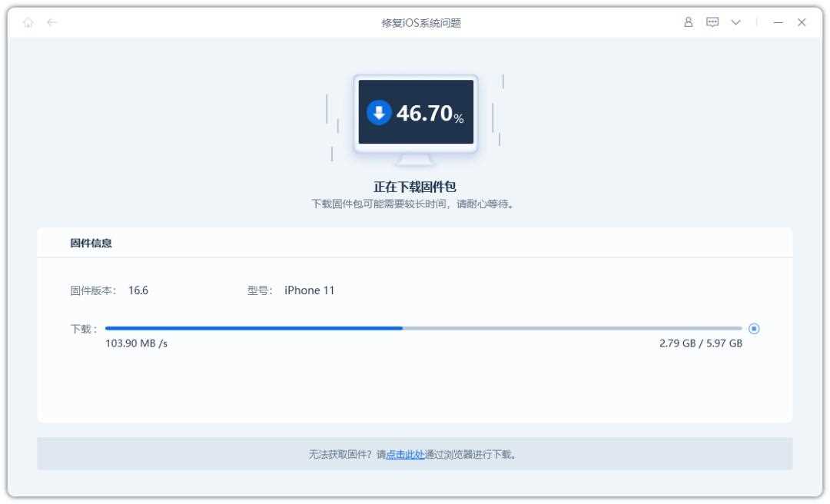Image resolution: width=830 pixels, height=504 pixels.
Task: Close the iOS repair window
Action: [x=802, y=23]
